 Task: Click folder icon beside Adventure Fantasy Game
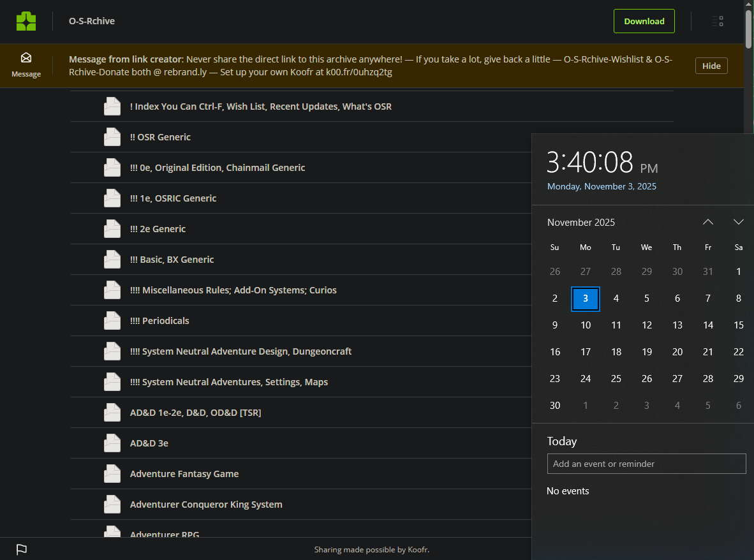pyautogui.click(x=112, y=473)
